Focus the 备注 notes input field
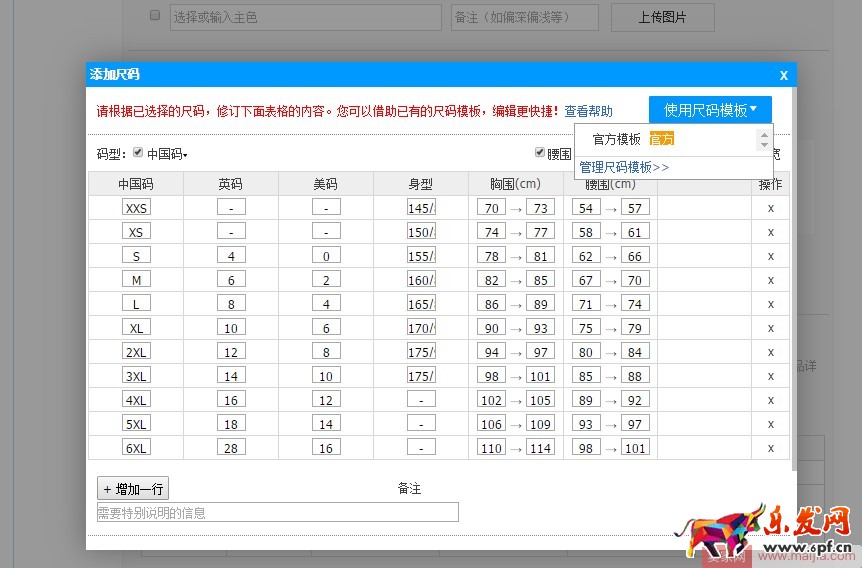The image size is (862, 568). (x=277, y=512)
